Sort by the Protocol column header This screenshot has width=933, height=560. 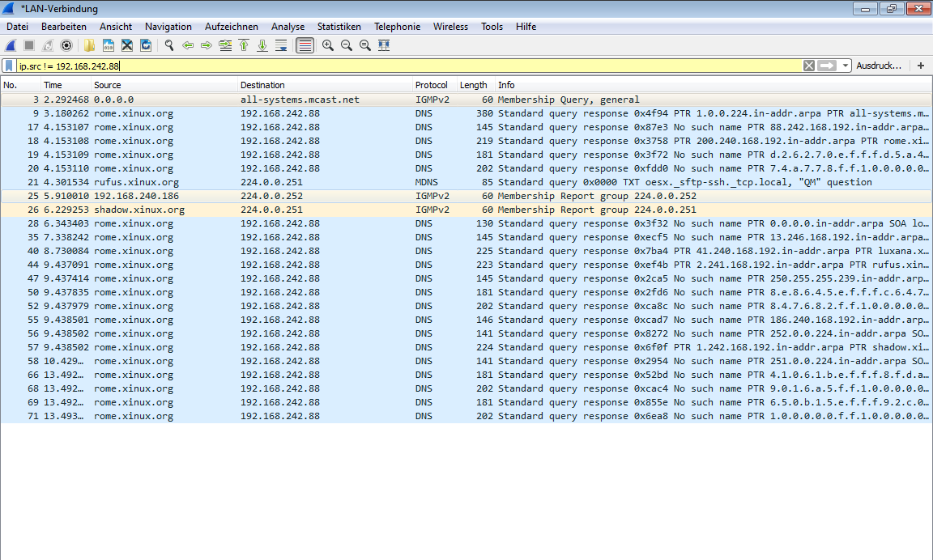[434, 85]
